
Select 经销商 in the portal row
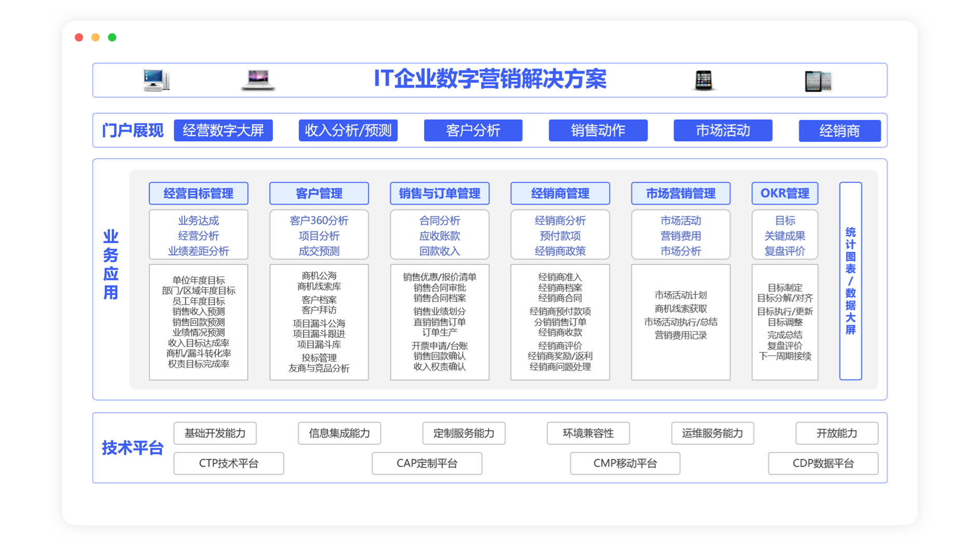click(839, 130)
